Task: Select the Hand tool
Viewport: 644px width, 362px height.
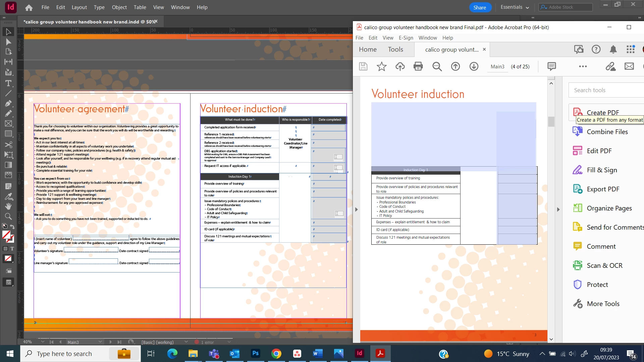Action: pyautogui.click(x=8, y=206)
